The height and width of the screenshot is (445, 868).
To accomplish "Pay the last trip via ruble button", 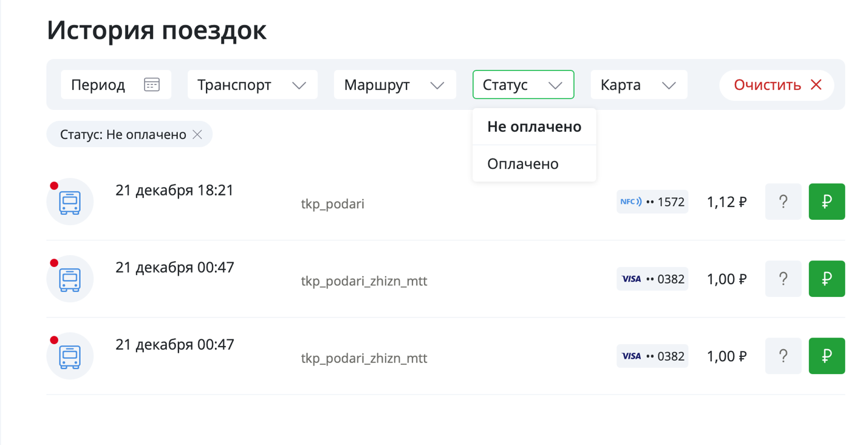I will click(x=826, y=356).
